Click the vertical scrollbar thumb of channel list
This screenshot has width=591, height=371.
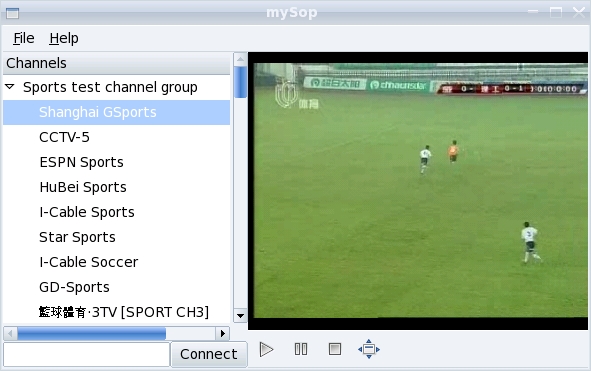point(240,82)
